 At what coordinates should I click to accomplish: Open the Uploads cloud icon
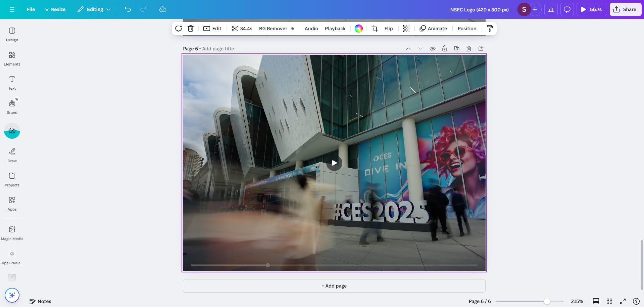12,131
